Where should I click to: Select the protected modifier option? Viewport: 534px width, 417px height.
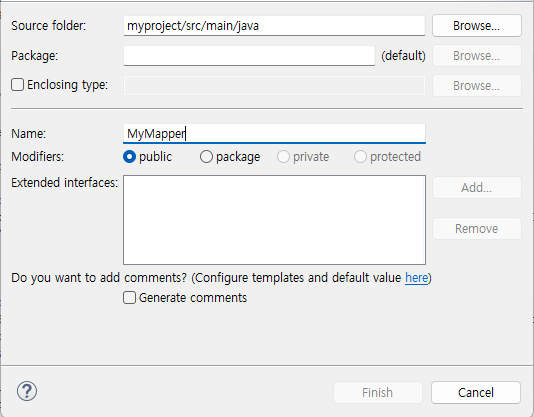(x=360, y=157)
